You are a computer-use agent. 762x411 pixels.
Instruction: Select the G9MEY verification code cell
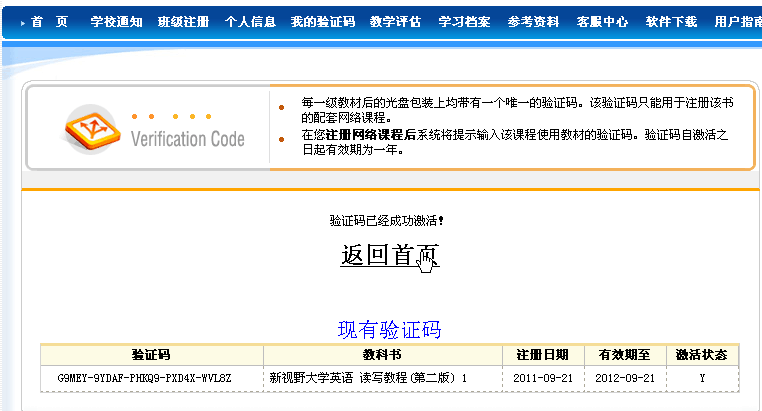point(144,379)
